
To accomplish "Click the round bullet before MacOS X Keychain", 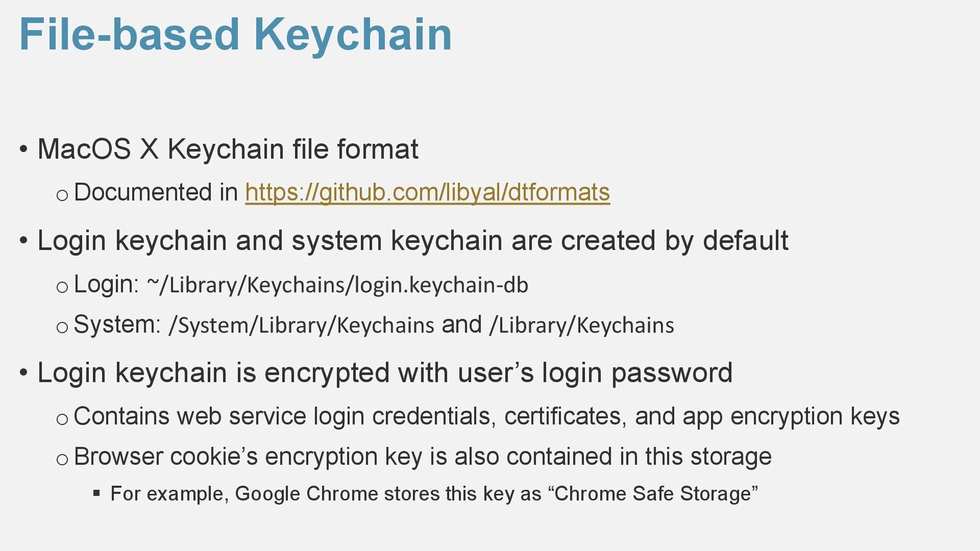I will [x=23, y=149].
